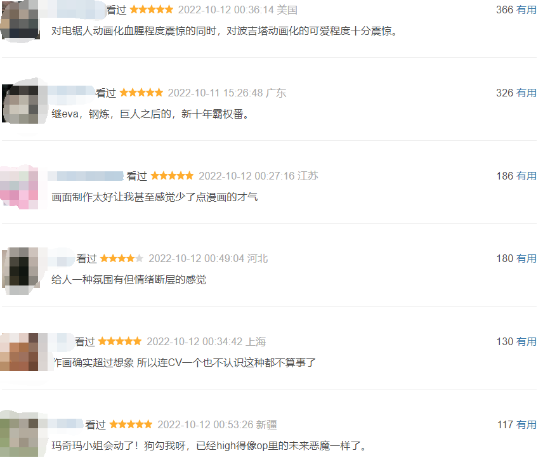This screenshot has width=550, height=472.
Task: Click the five-star rating of 广东 review
Action: click(141, 93)
